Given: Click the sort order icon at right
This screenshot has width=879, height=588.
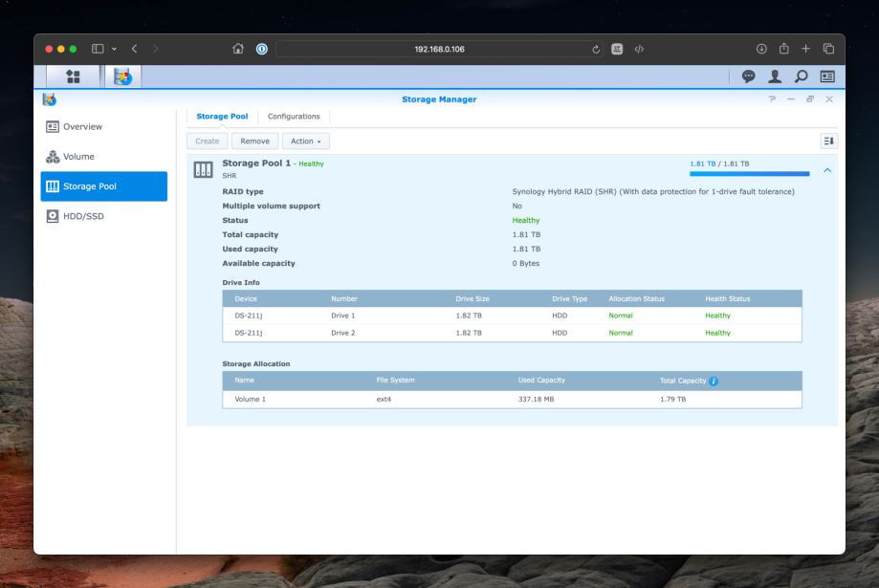Looking at the screenshot, I should pos(828,142).
